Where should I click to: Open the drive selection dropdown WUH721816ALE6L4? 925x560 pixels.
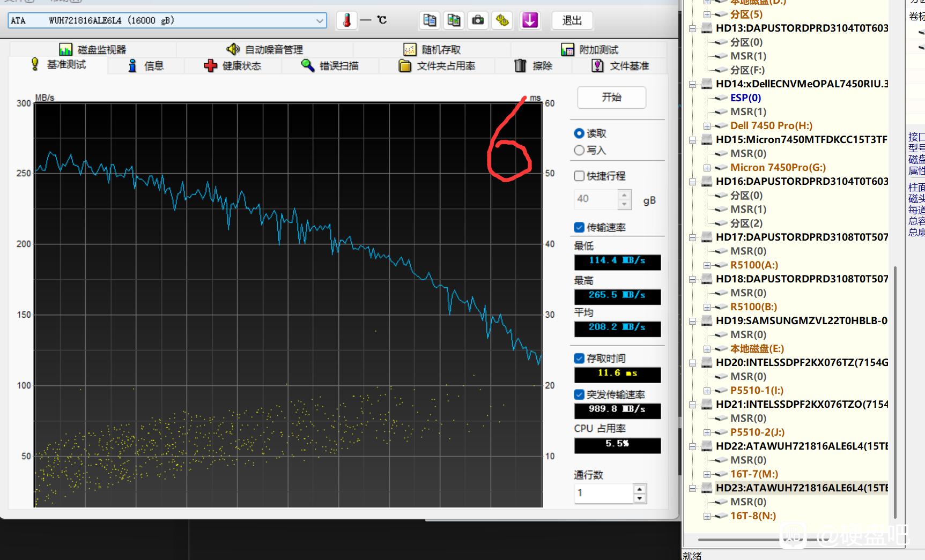click(167, 20)
